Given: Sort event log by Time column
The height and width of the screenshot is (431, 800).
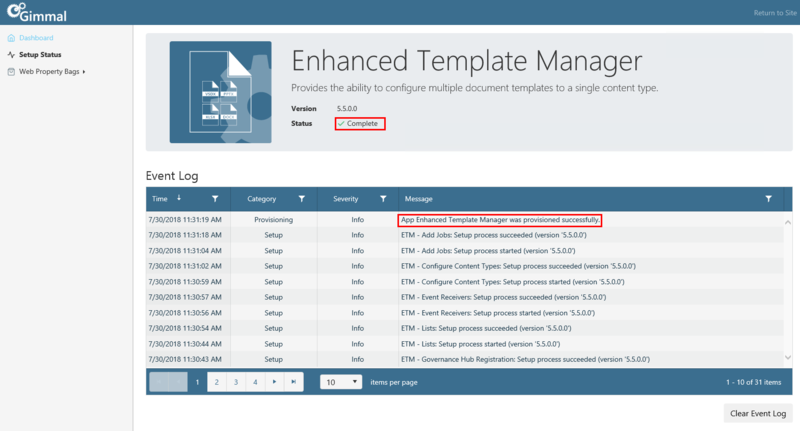Looking at the screenshot, I should [x=160, y=199].
